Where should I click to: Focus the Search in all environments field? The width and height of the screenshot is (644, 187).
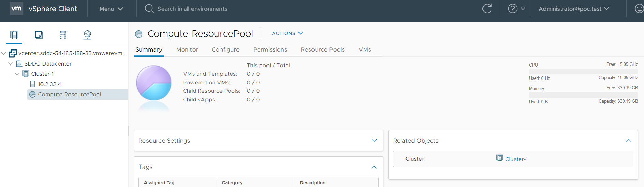click(193, 9)
